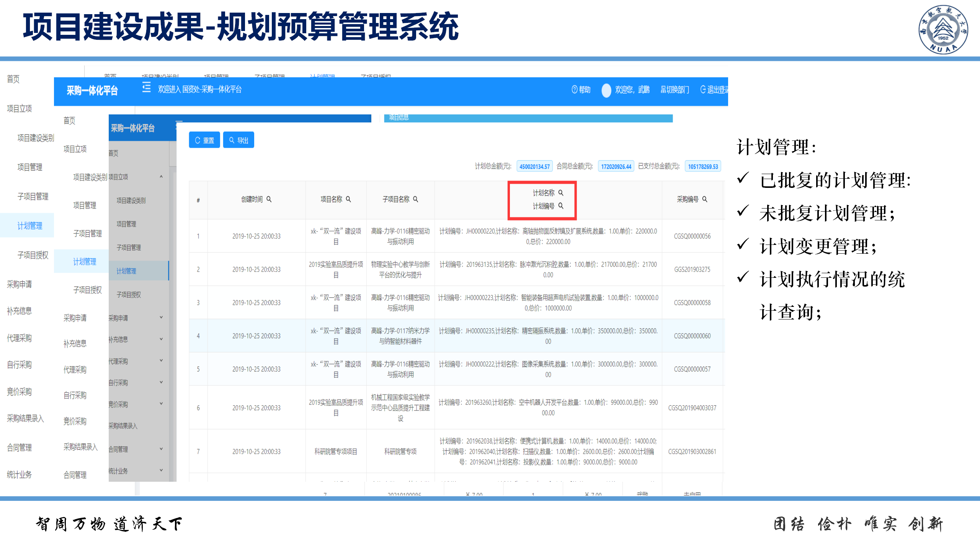Image resolution: width=980 pixels, height=551 pixels.
Task: Open 合同管理 in leftmost sidebar
Action: pos(19,448)
